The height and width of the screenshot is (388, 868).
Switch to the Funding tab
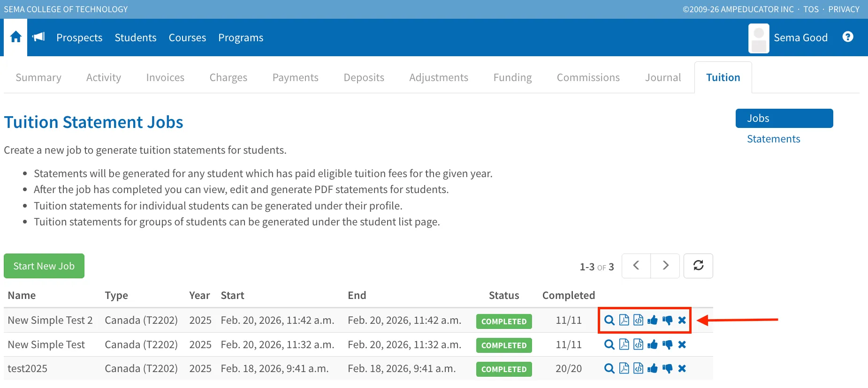click(513, 77)
